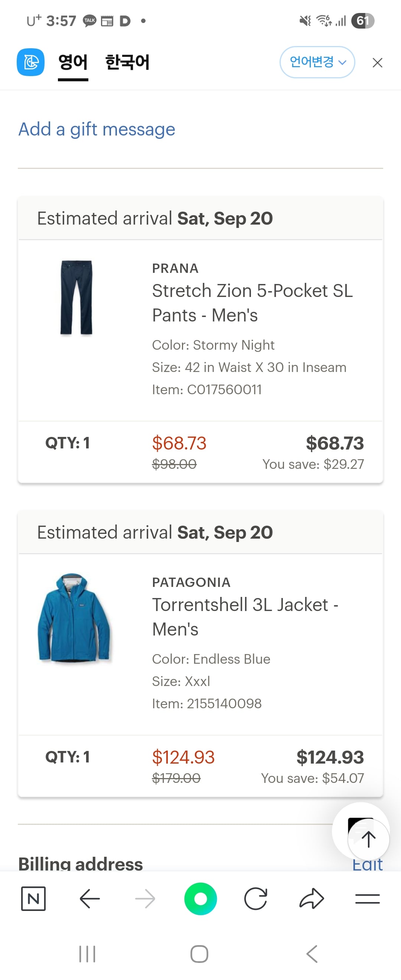The image size is (401, 980).
Task: Open the 언어변경 language dropdown
Action: [317, 62]
